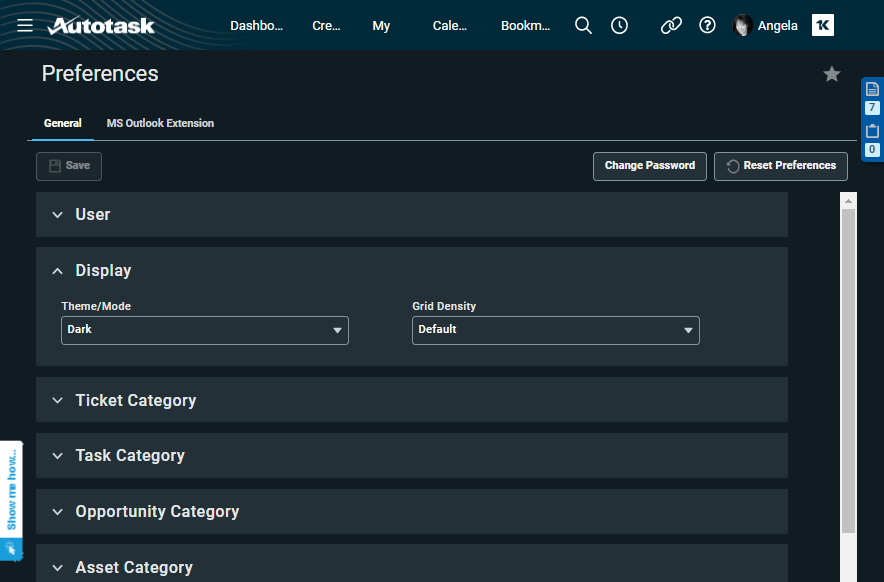This screenshot has height=582, width=884.
Task: Click the vertical scrollbar thumb
Action: [848, 370]
